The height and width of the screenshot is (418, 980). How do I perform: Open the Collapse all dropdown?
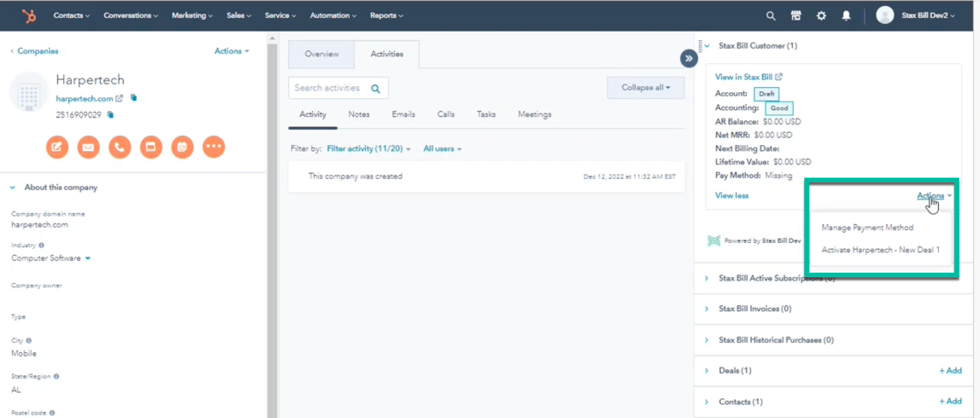point(646,88)
